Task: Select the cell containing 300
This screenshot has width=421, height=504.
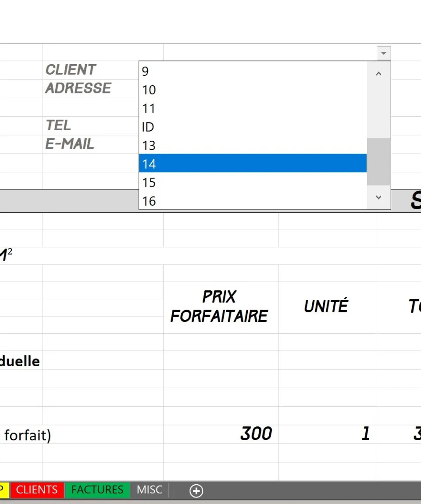Action: click(221, 434)
